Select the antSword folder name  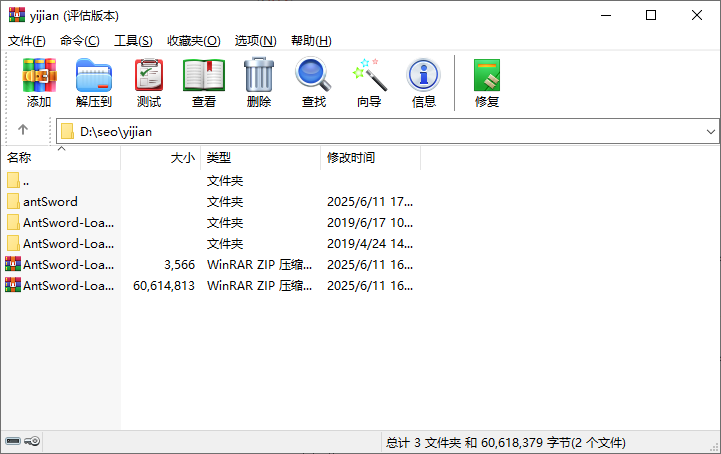(50, 201)
